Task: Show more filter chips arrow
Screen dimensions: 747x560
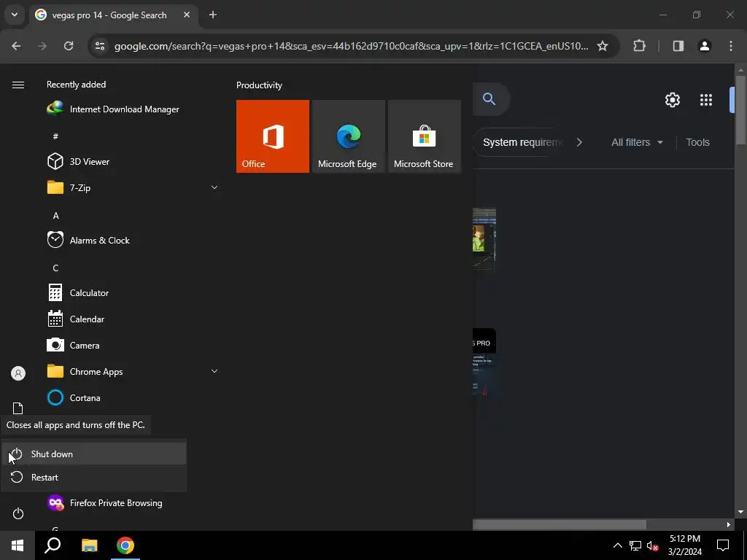Action: click(x=579, y=142)
